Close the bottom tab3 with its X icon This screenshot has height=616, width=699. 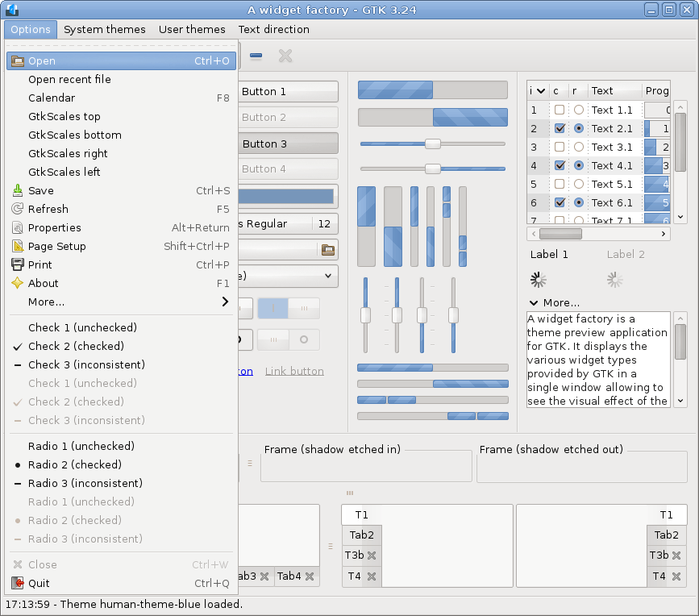point(264,576)
